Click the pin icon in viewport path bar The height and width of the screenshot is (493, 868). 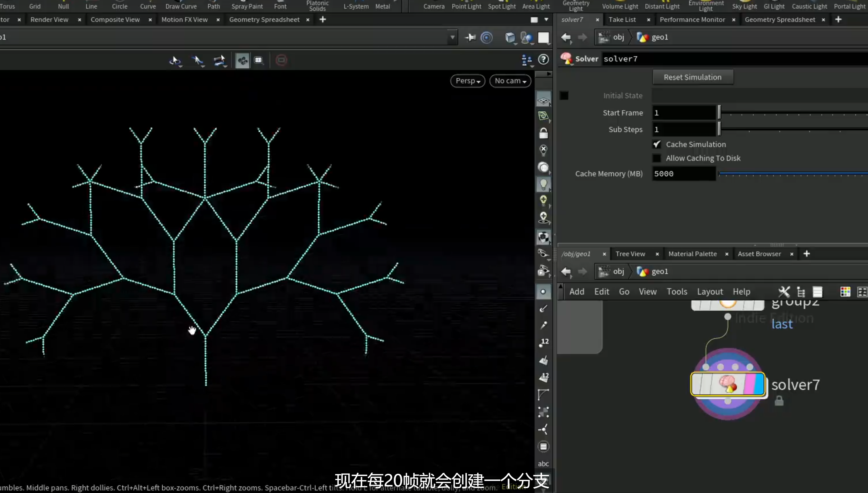point(471,37)
